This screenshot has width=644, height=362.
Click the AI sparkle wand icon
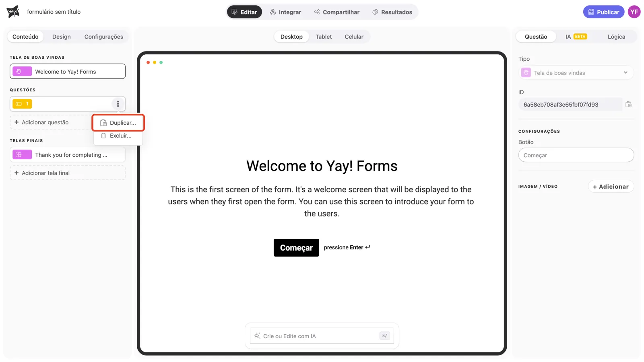pos(257,336)
